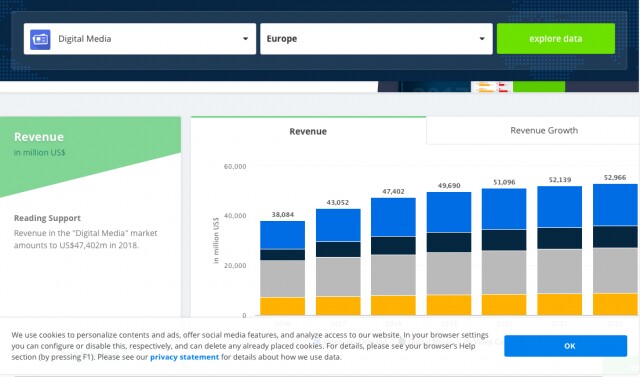Open the privacy statement link
Screen dimensions: 640x377
pos(184,357)
